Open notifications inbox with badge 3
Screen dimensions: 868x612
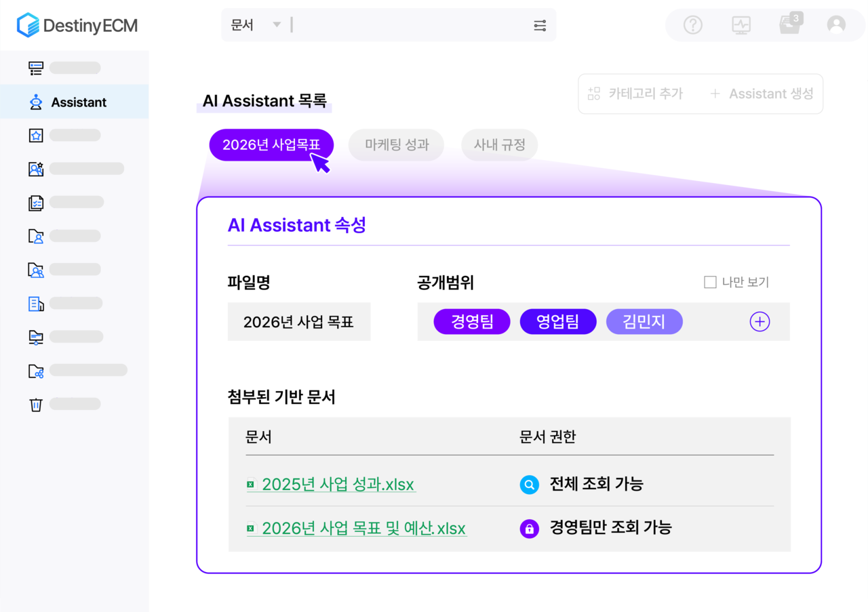[789, 24]
